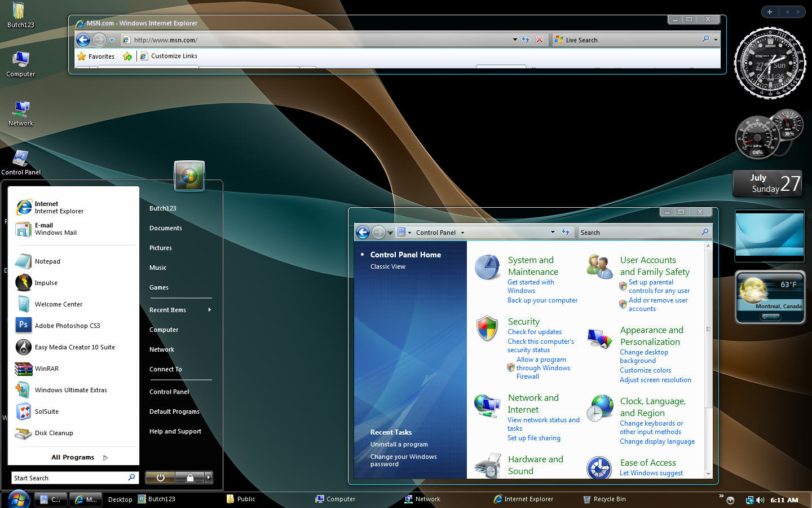Select Music in Start menu
The width and height of the screenshot is (812, 508).
[x=158, y=268]
